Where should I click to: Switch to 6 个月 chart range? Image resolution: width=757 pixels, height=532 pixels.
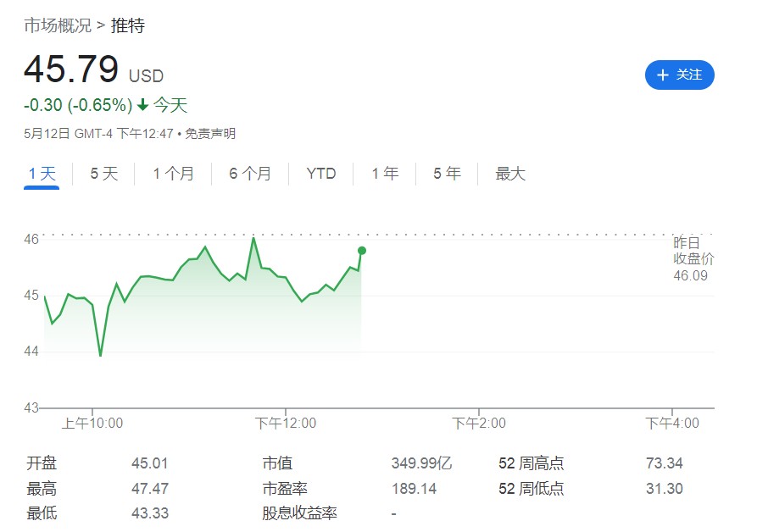point(250,174)
